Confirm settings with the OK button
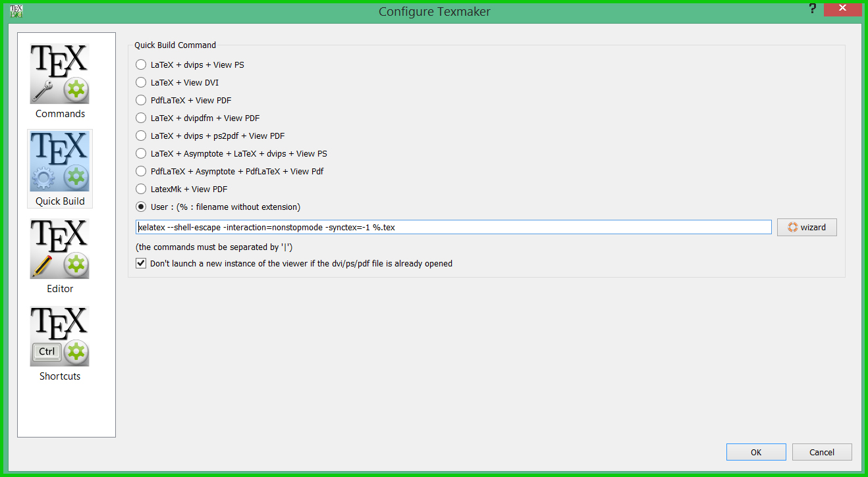 tap(756, 452)
